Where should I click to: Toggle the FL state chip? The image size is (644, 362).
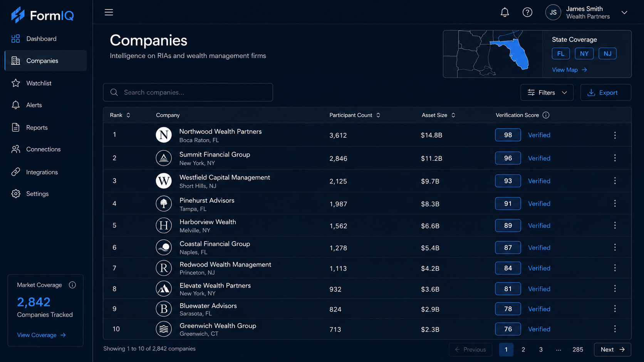561,53
